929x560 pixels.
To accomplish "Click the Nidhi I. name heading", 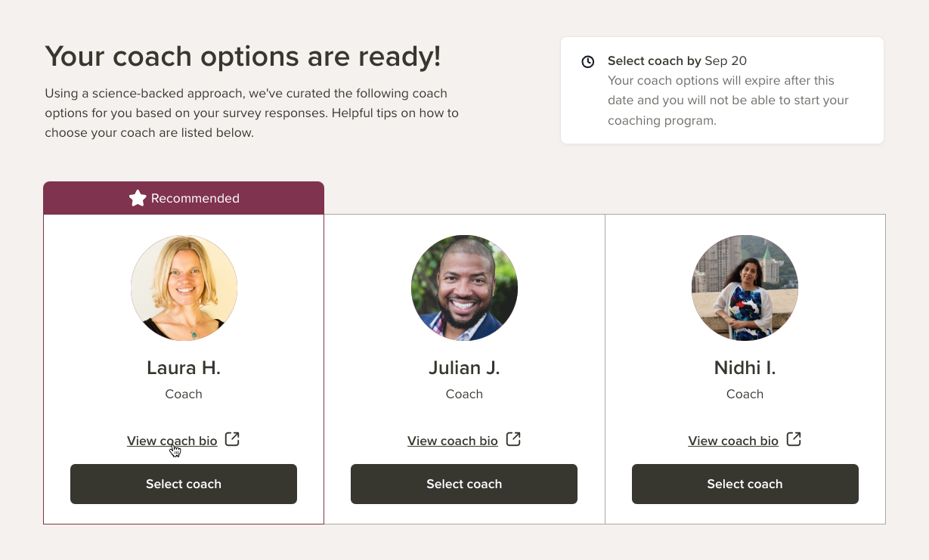I will (x=745, y=368).
